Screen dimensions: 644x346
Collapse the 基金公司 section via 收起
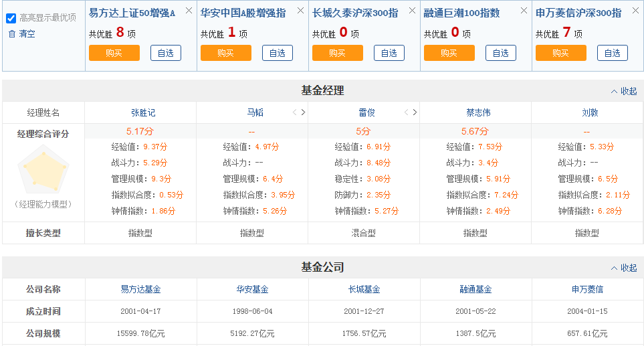(624, 268)
